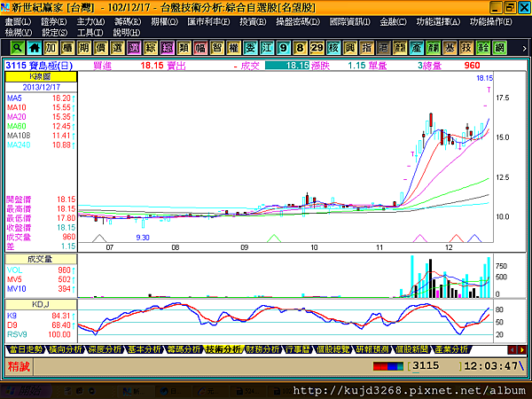Click the green triangle marker under the chart

[274, 239]
